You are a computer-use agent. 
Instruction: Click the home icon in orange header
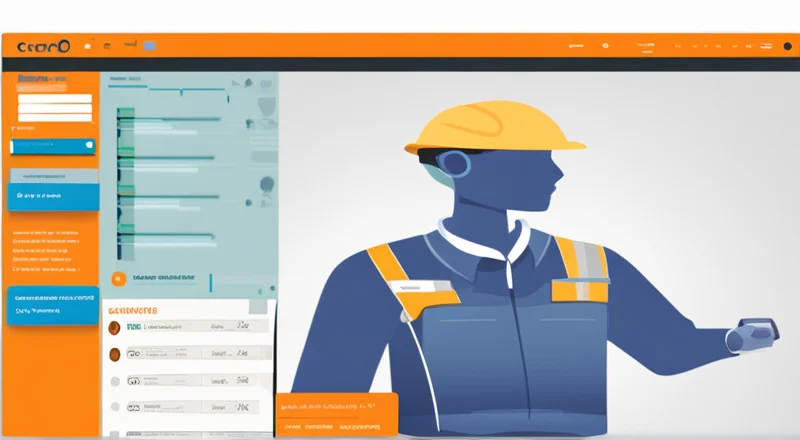click(x=87, y=46)
